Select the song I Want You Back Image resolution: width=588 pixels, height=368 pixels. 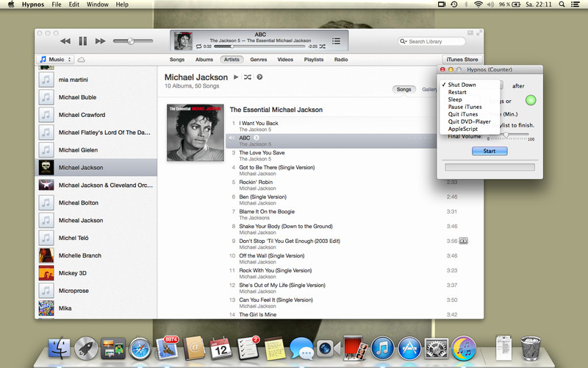(259, 123)
